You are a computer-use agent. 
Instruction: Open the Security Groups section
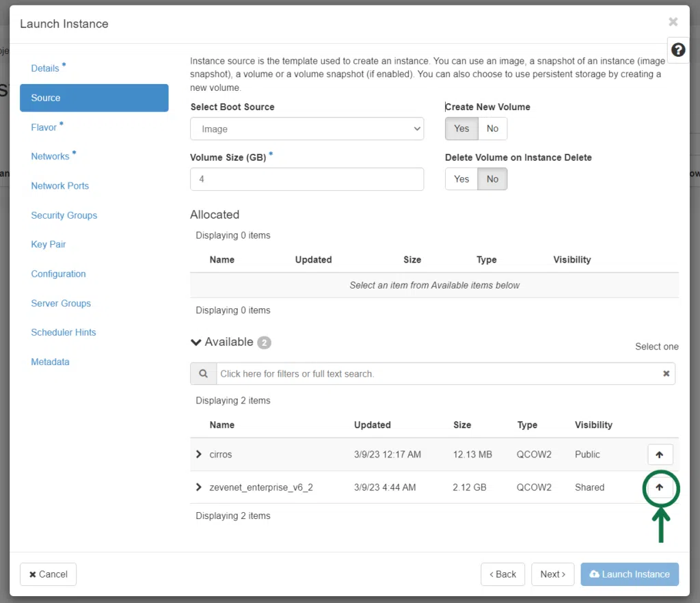64,215
